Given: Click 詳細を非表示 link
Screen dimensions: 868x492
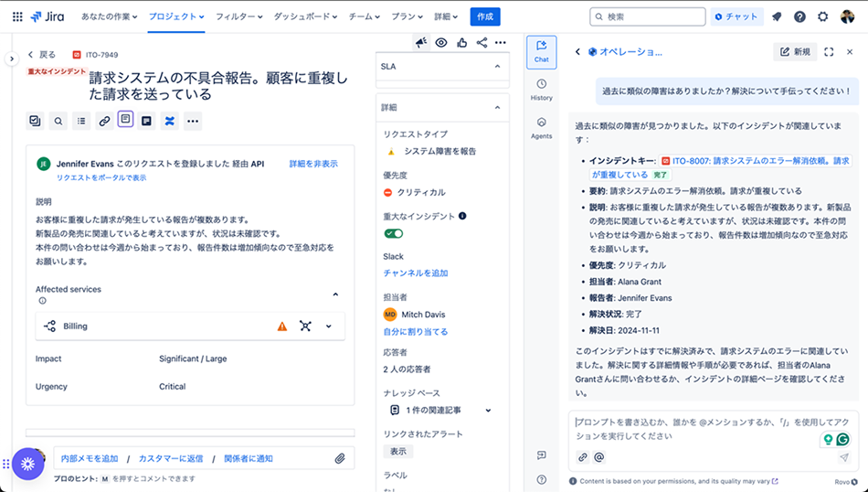Looking at the screenshot, I should pyautogui.click(x=313, y=164).
